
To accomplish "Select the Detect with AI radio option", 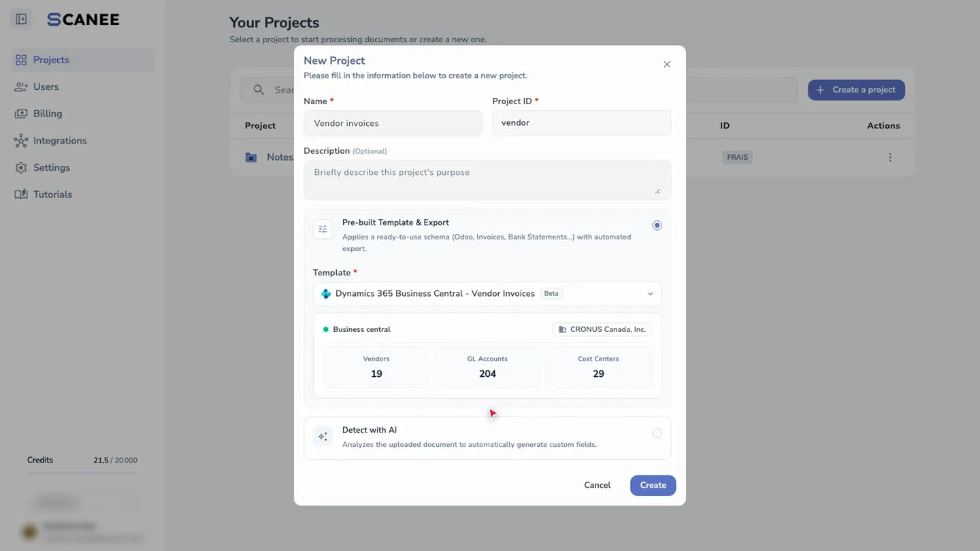I will (x=657, y=433).
